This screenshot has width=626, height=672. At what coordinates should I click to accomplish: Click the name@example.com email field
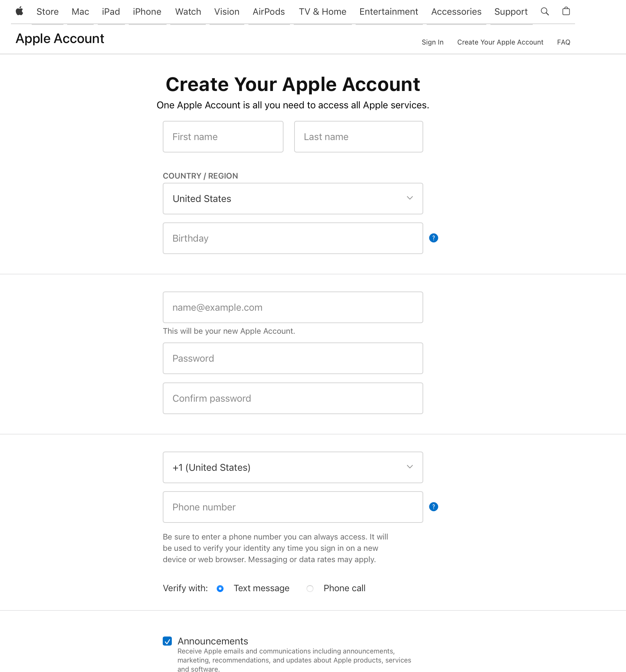(x=293, y=307)
